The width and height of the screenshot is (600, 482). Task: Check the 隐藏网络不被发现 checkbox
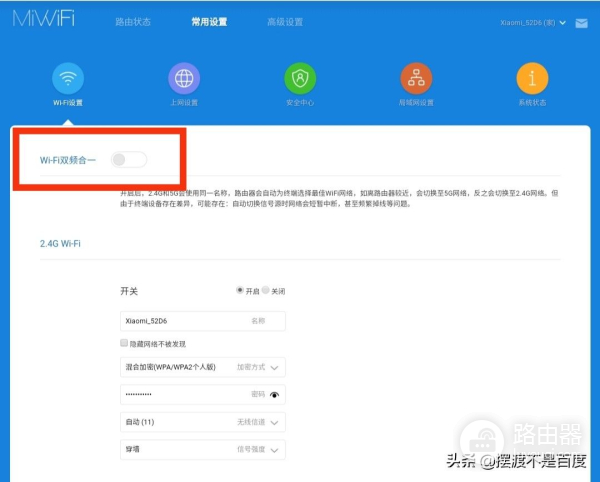(123, 344)
